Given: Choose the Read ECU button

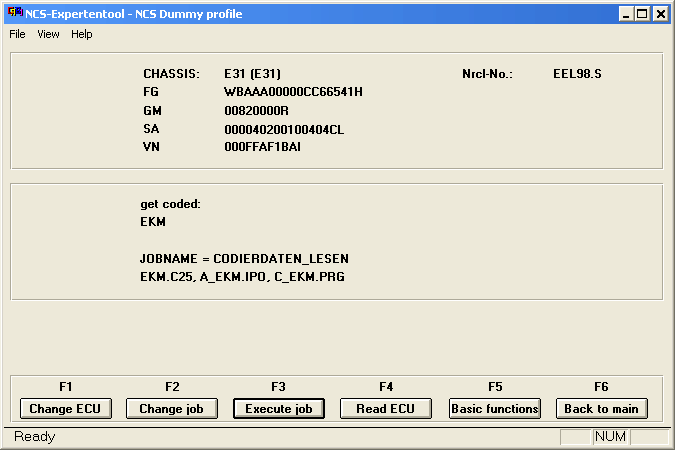Looking at the screenshot, I should 386,408.
